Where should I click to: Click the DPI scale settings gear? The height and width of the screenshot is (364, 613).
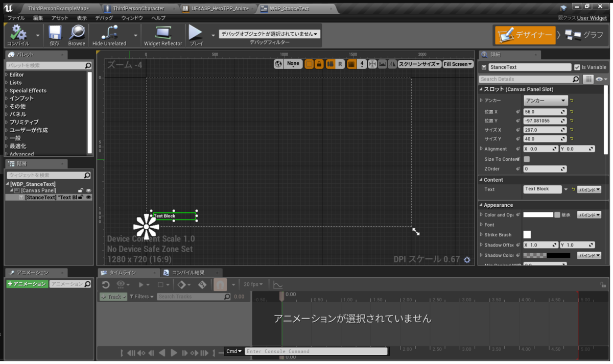[467, 260]
